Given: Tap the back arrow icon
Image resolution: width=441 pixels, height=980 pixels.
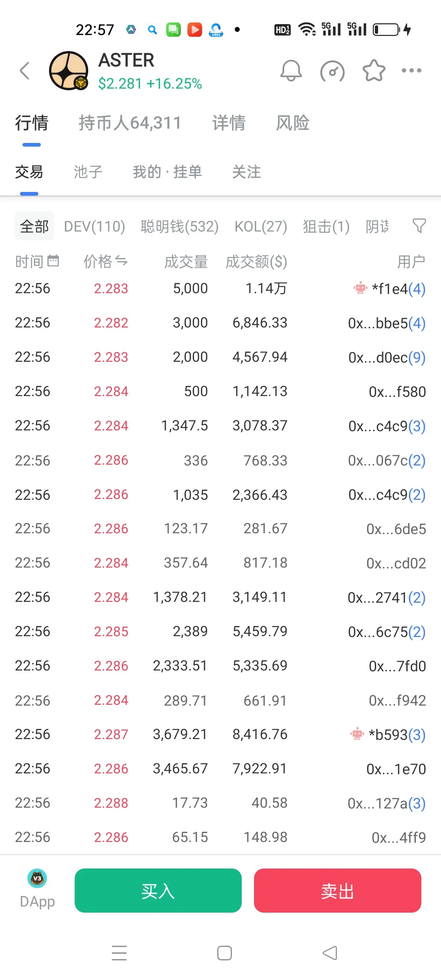Looking at the screenshot, I should pyautogui.click(x=25, y=71).
